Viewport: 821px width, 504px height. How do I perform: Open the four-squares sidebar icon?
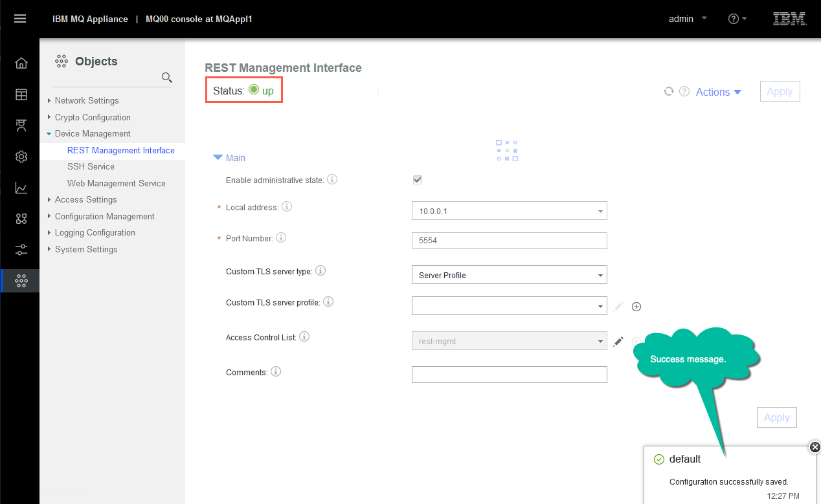pos(21,219)
